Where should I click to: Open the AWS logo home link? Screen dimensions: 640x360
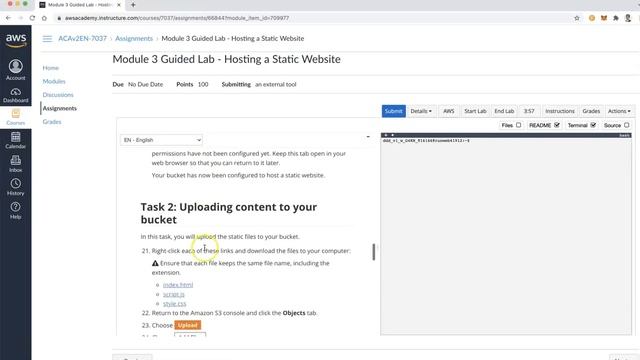point(16,40)
